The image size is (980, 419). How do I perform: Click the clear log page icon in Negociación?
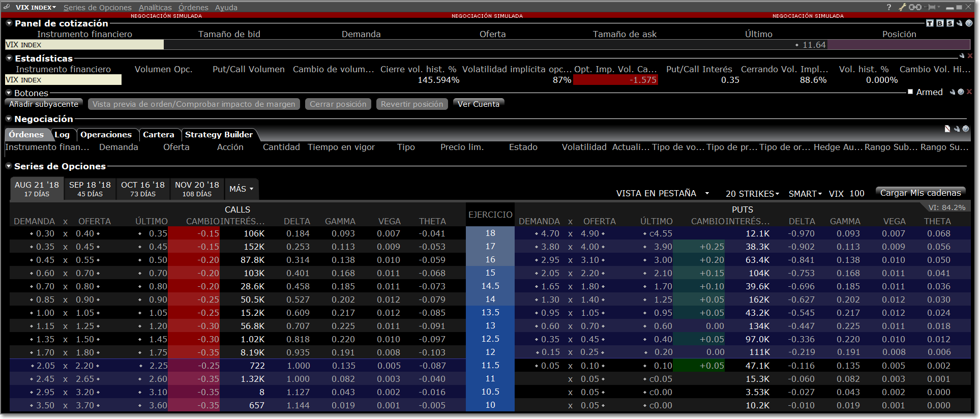click(x=947, y=129)
